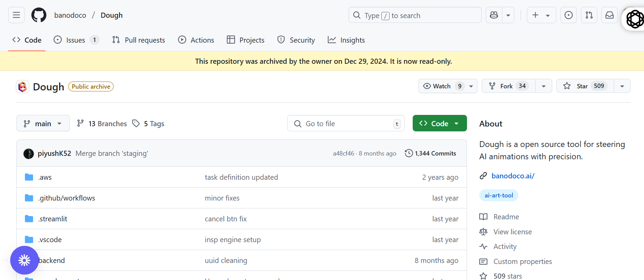Visit the banodoco.ai website link
This screenshot has height=280, width=644.
pos(513,176)
